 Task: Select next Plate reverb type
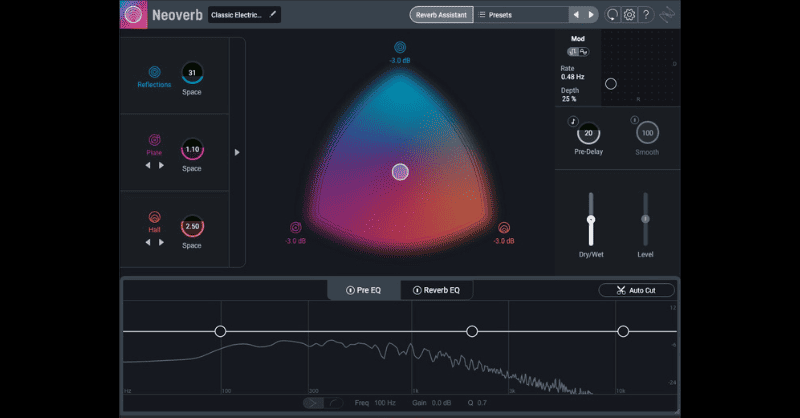161,165
